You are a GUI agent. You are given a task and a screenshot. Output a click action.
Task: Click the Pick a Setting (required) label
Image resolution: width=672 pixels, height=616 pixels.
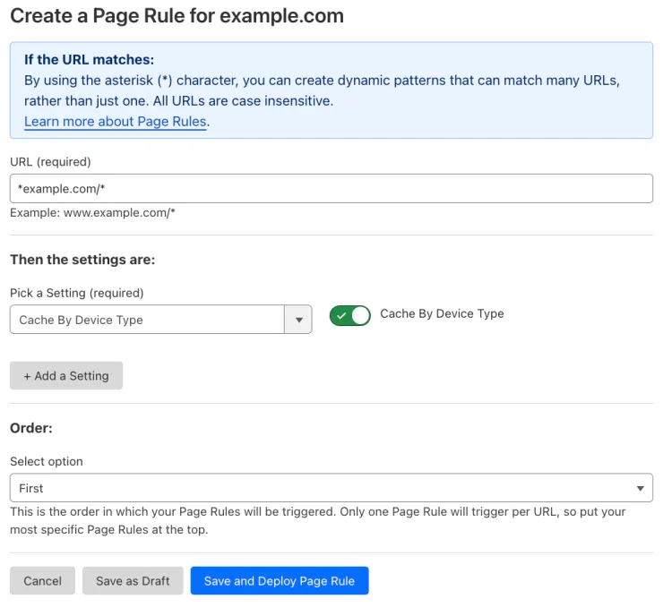[x=77, y=293]
